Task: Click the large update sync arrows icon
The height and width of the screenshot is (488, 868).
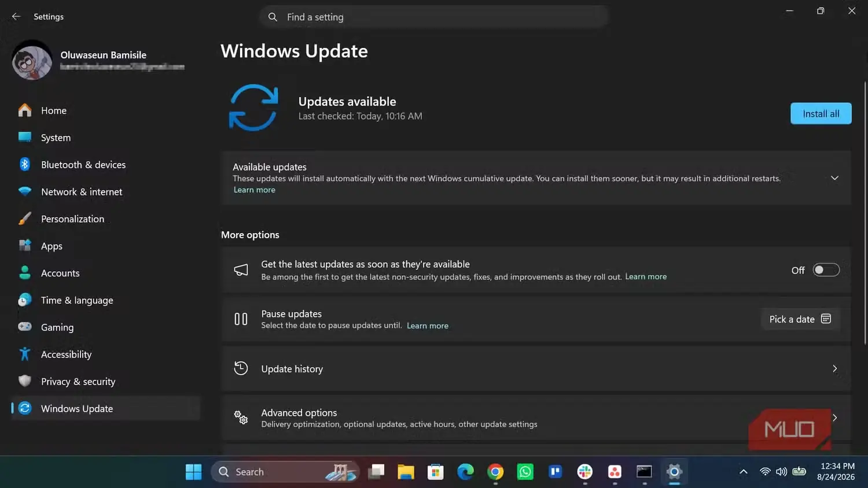Action: [253, 108]
